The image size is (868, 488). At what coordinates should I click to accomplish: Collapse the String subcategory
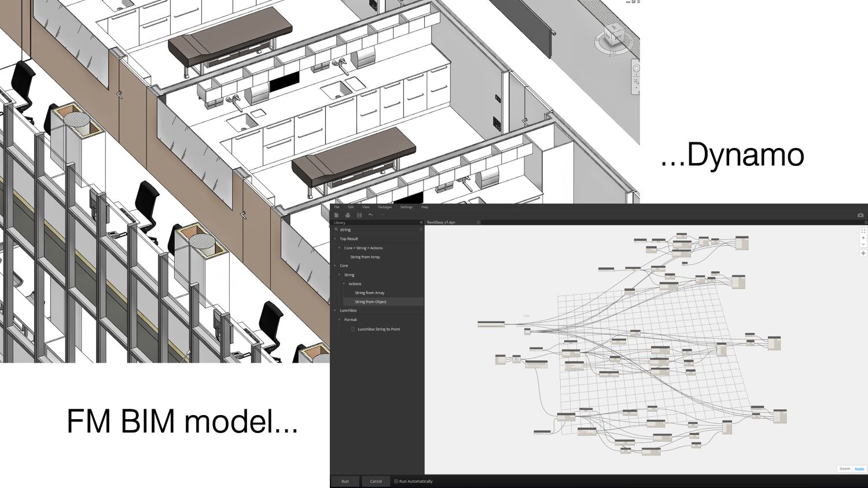tap(340, 275)
